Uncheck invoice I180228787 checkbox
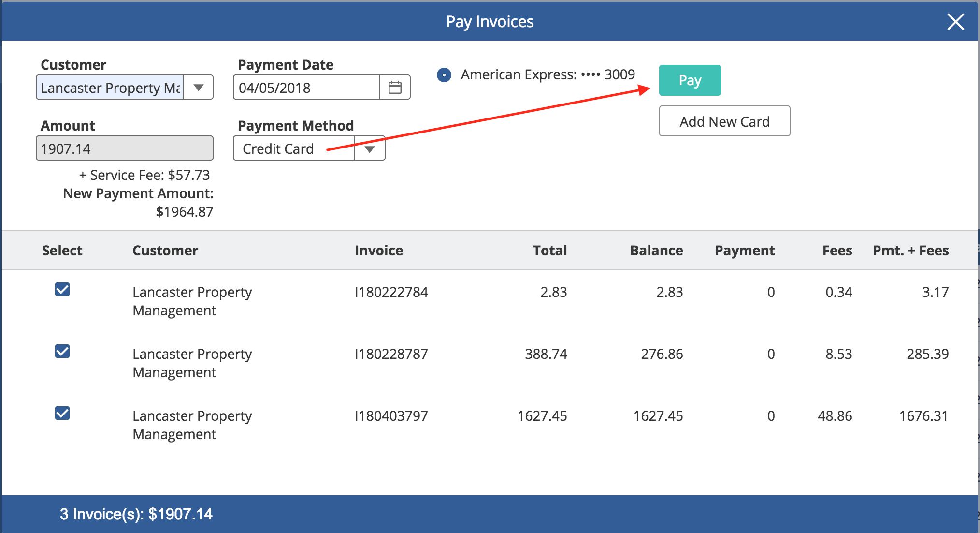Viewport: 980px width, 533px height. 62,352
